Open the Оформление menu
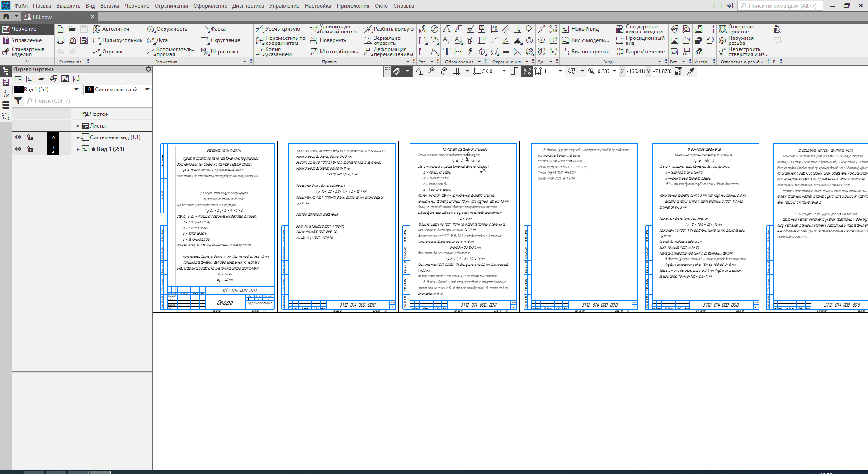This screenshot has width=868, height=474. (210, 6)
